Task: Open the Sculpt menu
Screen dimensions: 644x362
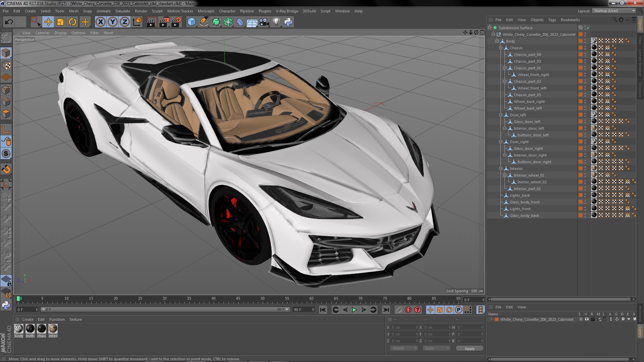Action: [x=157, y=11]
